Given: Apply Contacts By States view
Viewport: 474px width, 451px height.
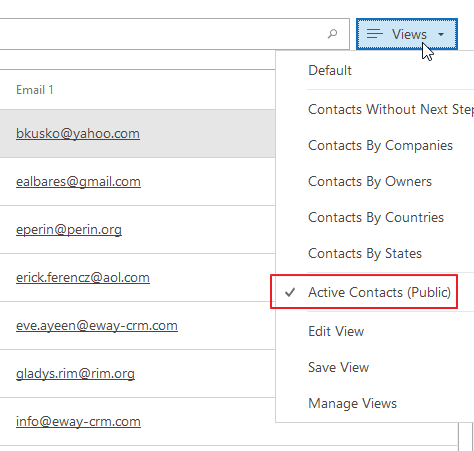Looking at the screenshot, I should tap(365, 253).
